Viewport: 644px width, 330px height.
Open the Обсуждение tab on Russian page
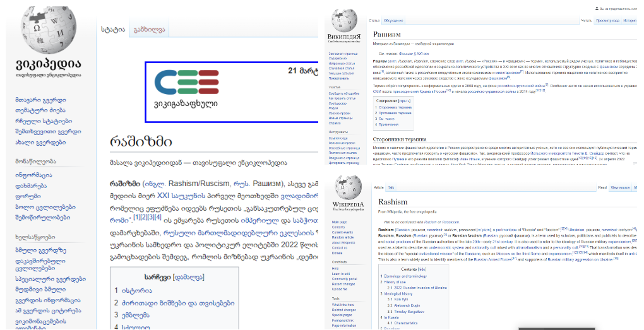(393, 20)
